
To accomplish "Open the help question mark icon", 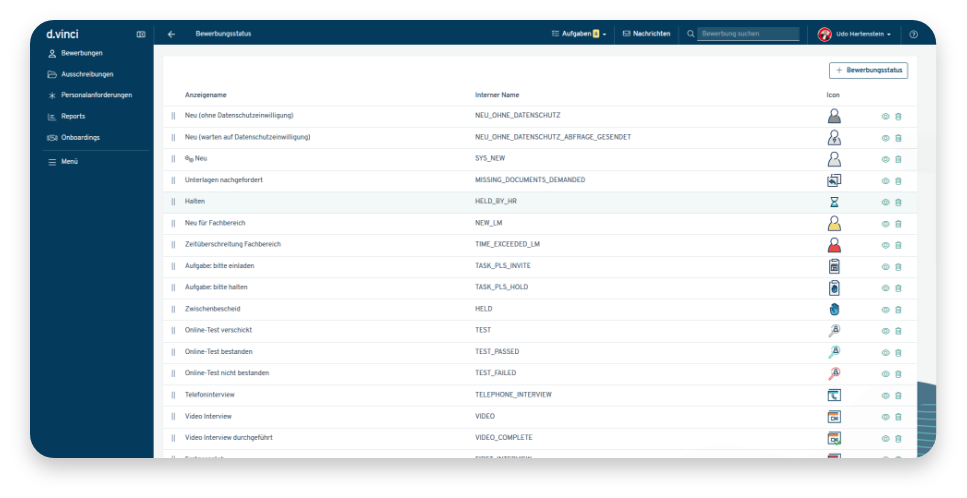I will tap(913, 34).
